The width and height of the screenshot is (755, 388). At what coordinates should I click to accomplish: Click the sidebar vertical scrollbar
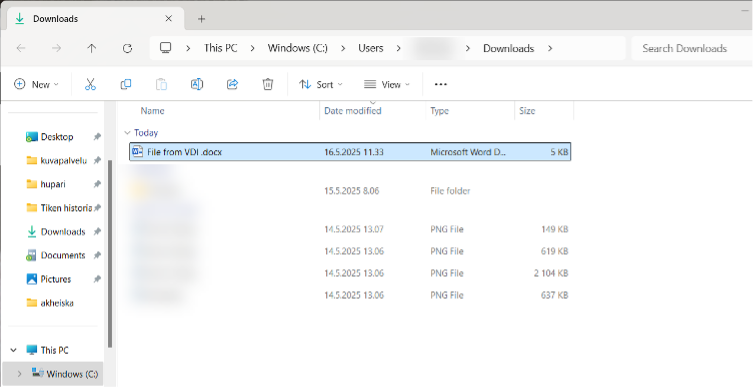pyautogui.click(x=110, y=254)
